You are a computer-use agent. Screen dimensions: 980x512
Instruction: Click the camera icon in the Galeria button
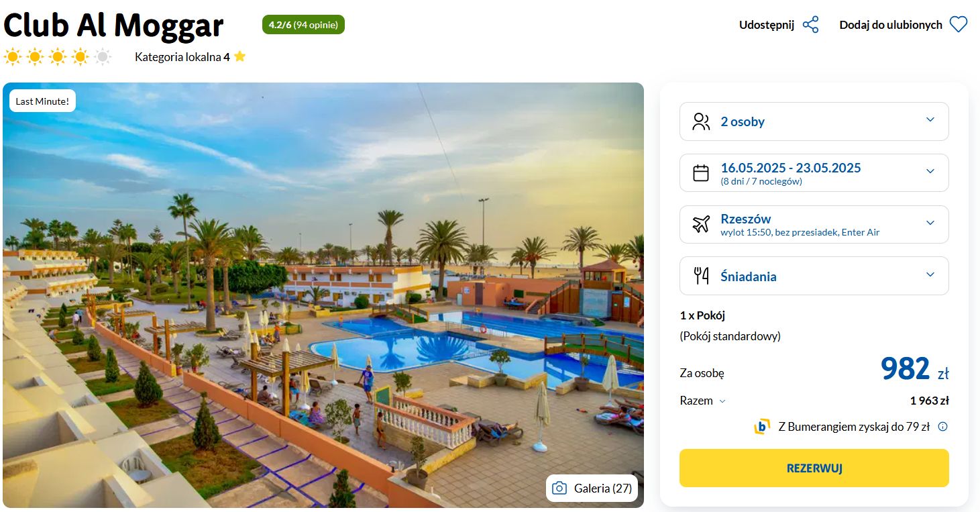pos(559,489)
